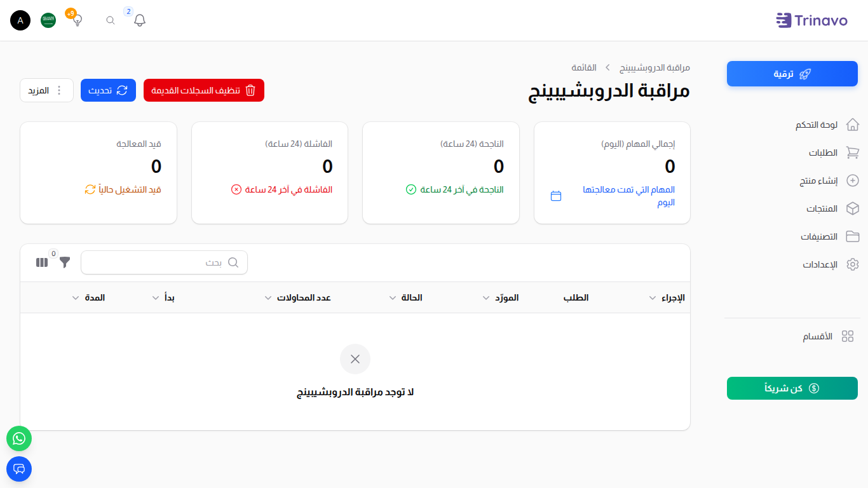The image size is (868, 488).
Task: Click قيد المعالجة card title
Action: (139, 144)
